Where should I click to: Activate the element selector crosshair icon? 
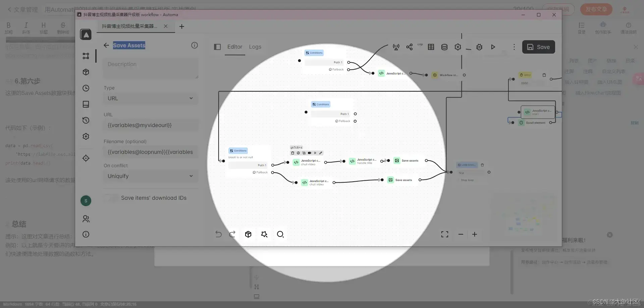pos(86,158)
